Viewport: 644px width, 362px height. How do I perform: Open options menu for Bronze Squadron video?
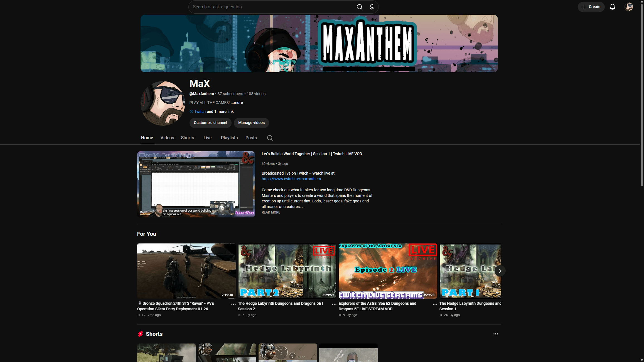coord(233,304)
